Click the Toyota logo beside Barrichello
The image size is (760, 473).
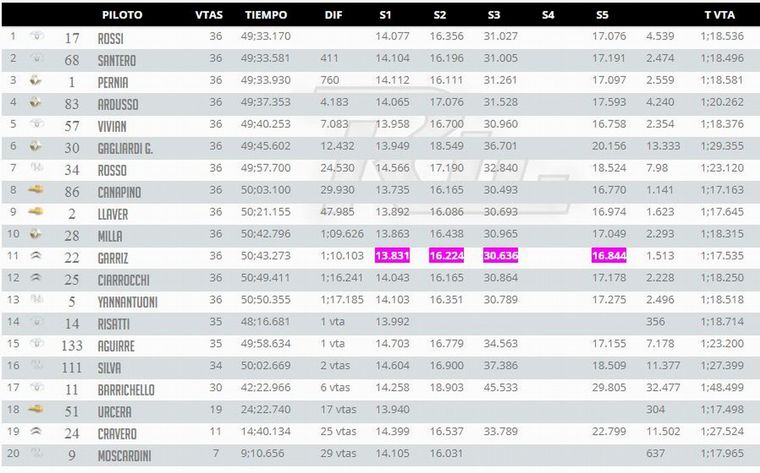click(x=35, y=386)
